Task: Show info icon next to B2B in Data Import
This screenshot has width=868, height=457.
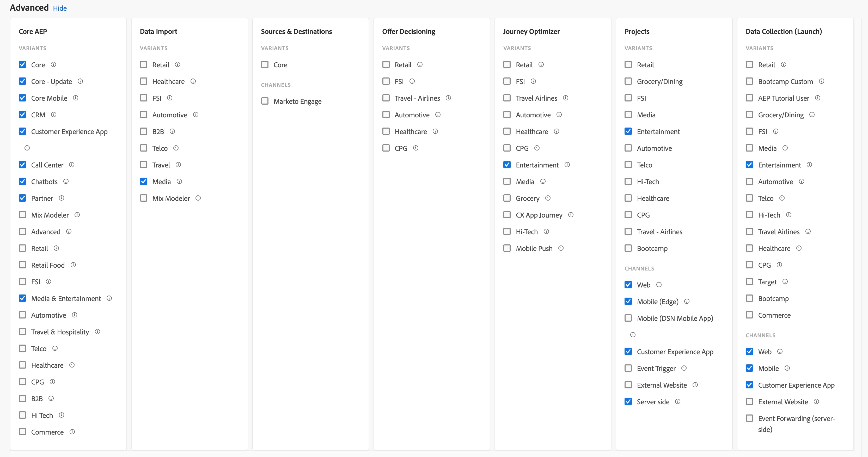Action: tap(172, 131)
